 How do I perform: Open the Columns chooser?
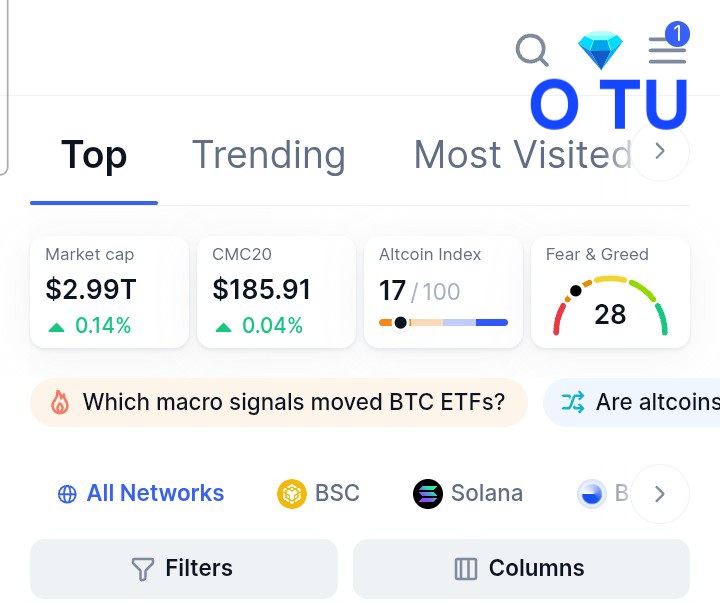[x=521, y=569]
